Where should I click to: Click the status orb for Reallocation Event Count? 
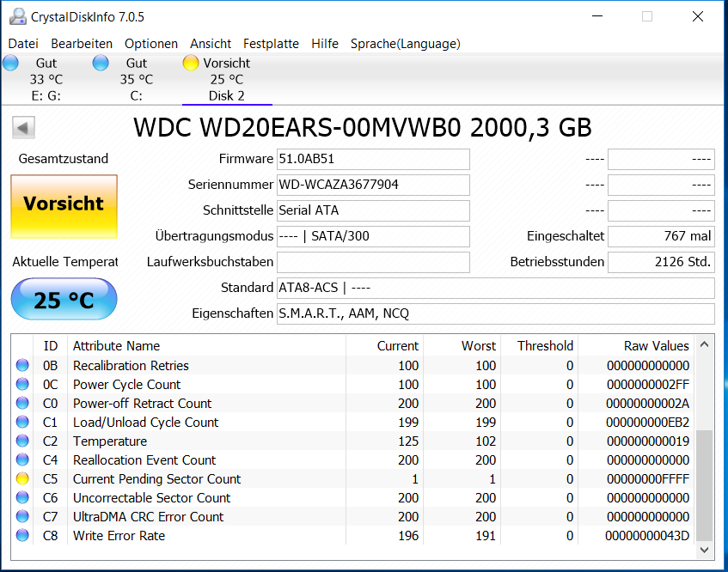tap(22, 459)
